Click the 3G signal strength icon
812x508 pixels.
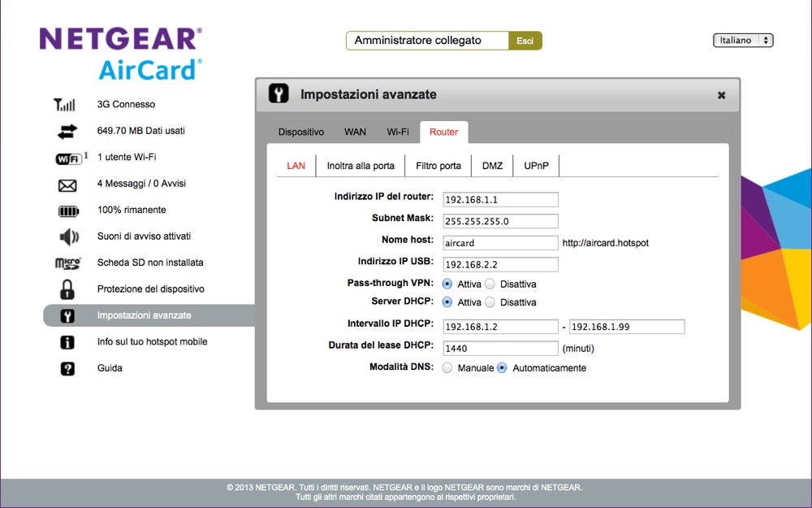click(x=65, y=105)
